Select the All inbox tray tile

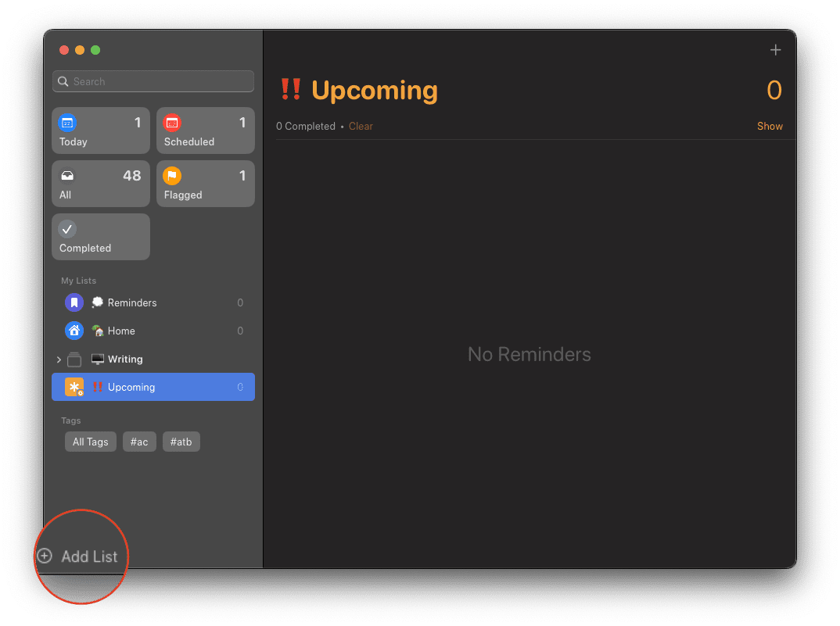[101, 184]
